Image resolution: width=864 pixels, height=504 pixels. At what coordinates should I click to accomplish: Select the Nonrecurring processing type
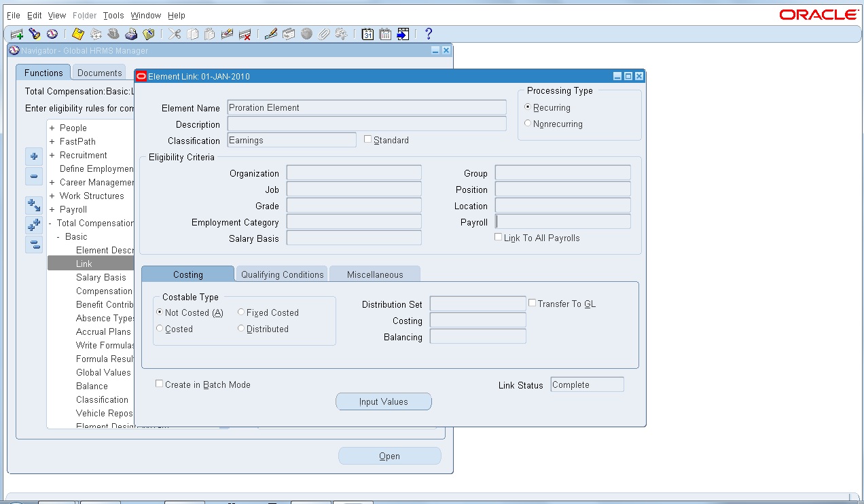(526, 124)
